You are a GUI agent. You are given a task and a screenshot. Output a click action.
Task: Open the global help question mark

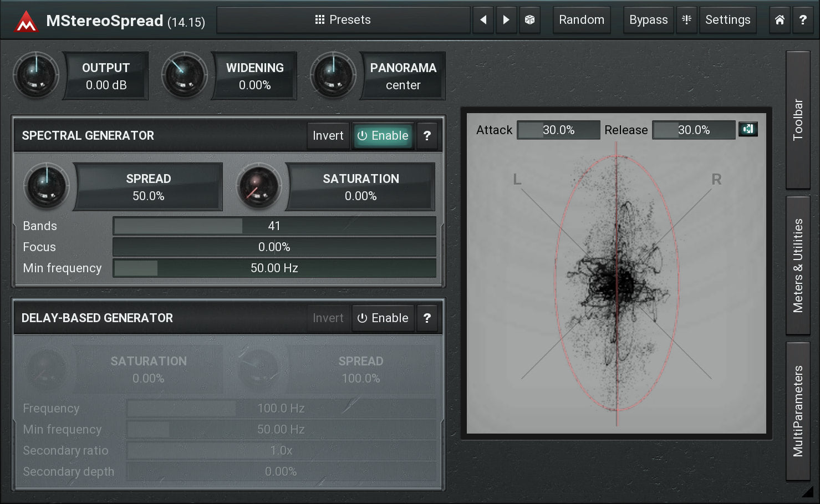coord(803,20)
